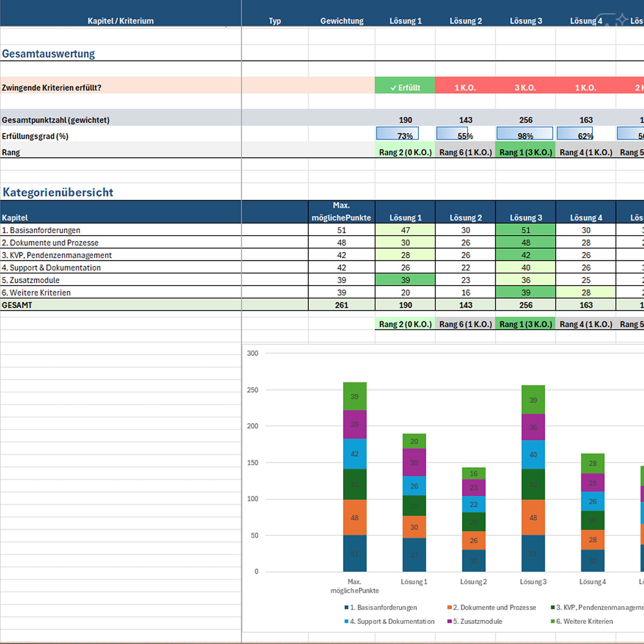This screenshot has width=644, height=644.
Task: Click the '6. Weitere Kriterien' legend entry
Action: point(582,621)
